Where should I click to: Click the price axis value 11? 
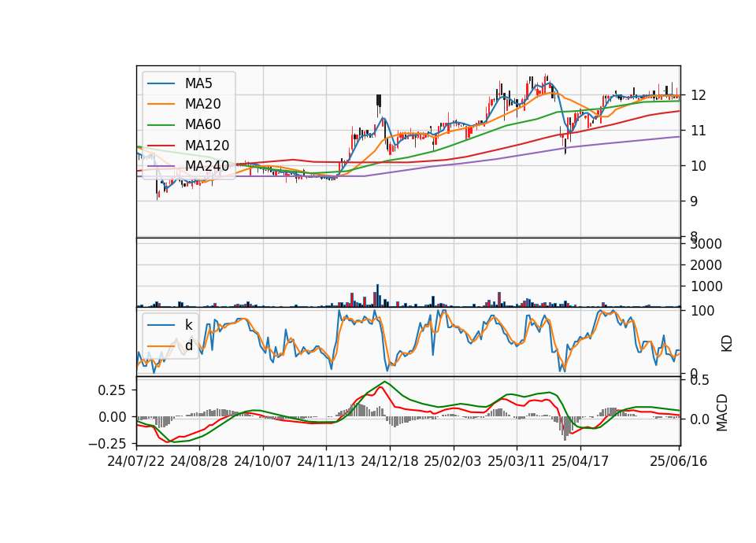(699, 131)
